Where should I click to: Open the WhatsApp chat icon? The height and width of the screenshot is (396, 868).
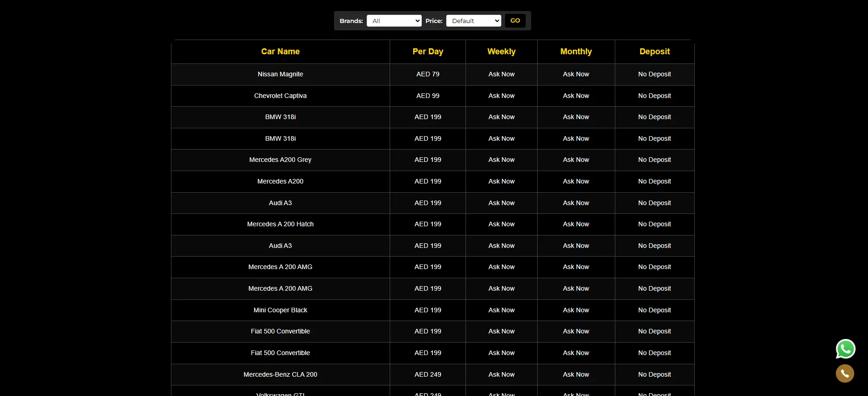[x=845, y=349]
